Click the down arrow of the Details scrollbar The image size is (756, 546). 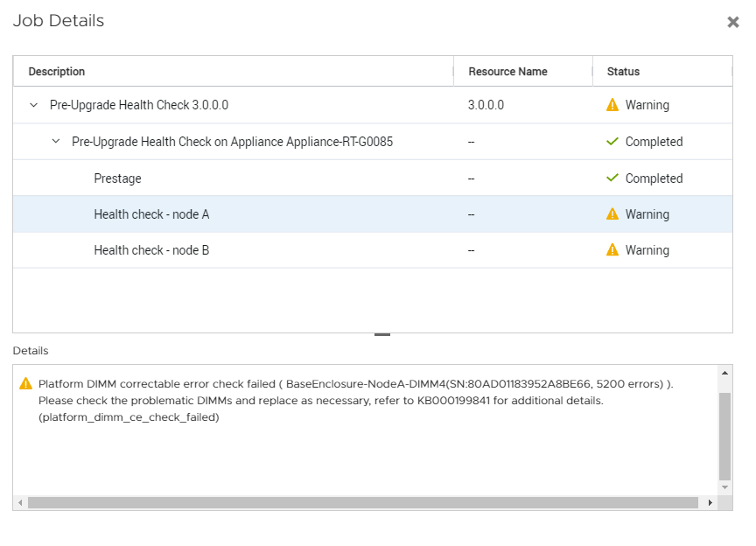tap(724, 487)
